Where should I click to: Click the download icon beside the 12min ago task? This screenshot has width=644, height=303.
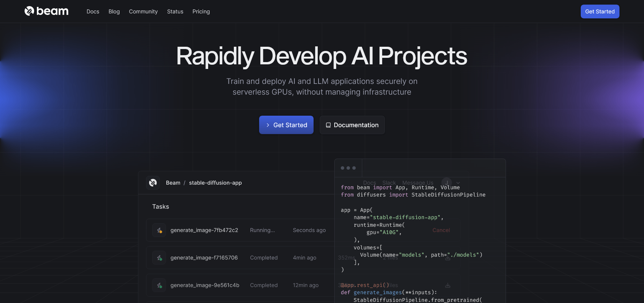point(448,285)
